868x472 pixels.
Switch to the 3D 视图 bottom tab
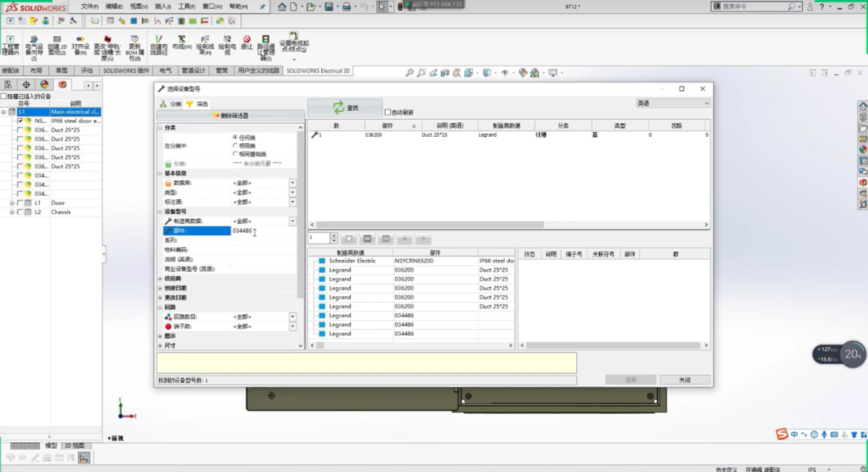point(75,446)
